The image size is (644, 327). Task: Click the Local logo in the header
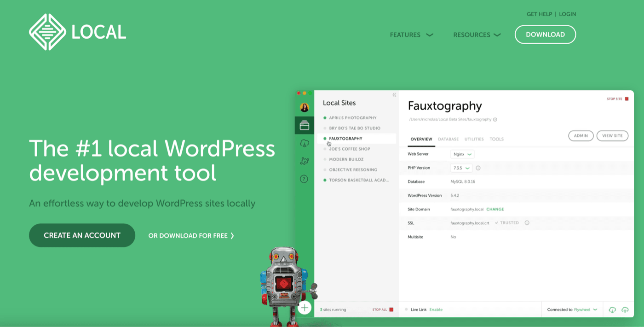(x=77, y=32)
